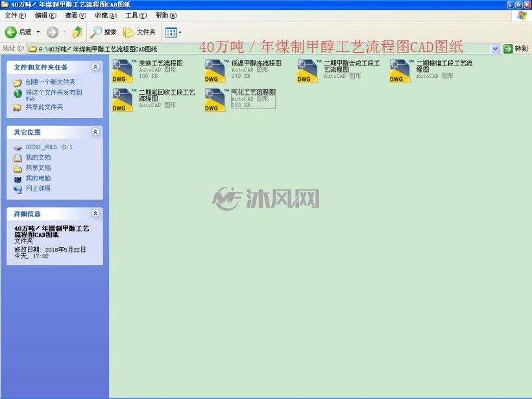The width and height of the screenshot is (532, 399).
Task: Collapse the 详细信息 panel
Action: pyautogui.click(x=95, y=213)
